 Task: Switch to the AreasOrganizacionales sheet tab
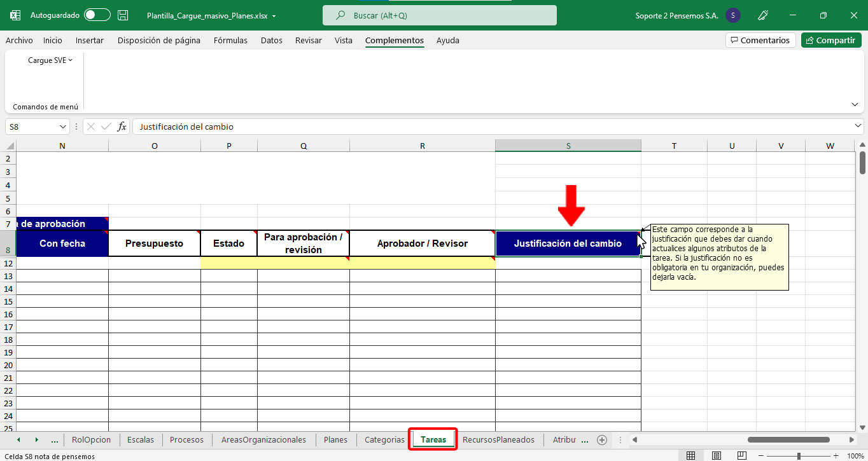point(264,439)
